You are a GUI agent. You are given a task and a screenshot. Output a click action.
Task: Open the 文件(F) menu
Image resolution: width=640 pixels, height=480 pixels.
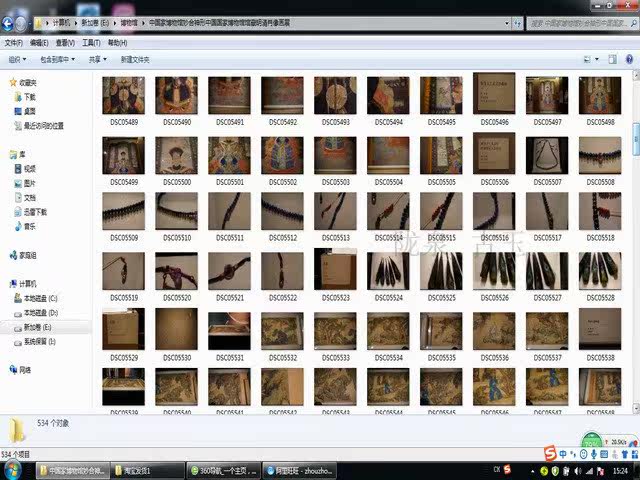click(13, 43)
